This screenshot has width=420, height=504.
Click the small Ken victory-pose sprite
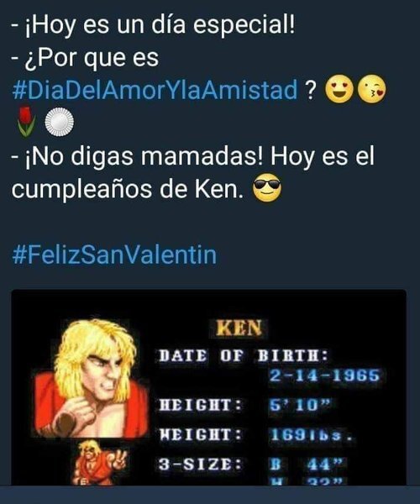100,463
